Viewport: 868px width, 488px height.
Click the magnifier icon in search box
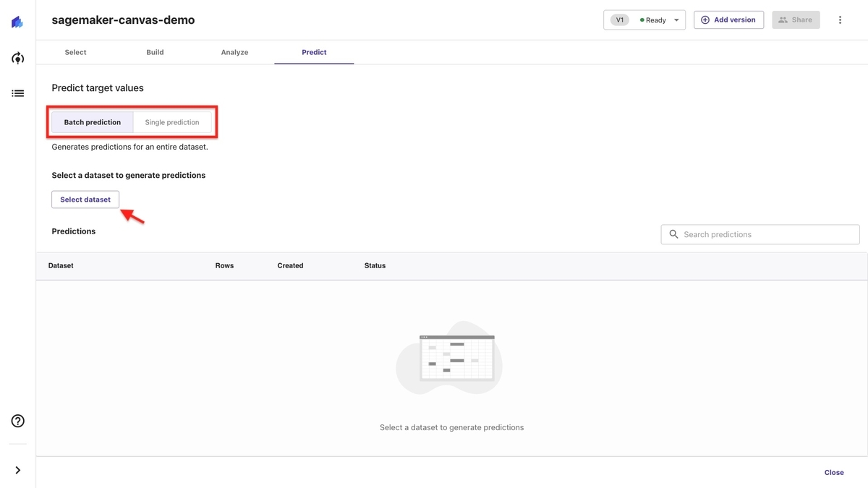pyautogui.click(x=674, y=234)
